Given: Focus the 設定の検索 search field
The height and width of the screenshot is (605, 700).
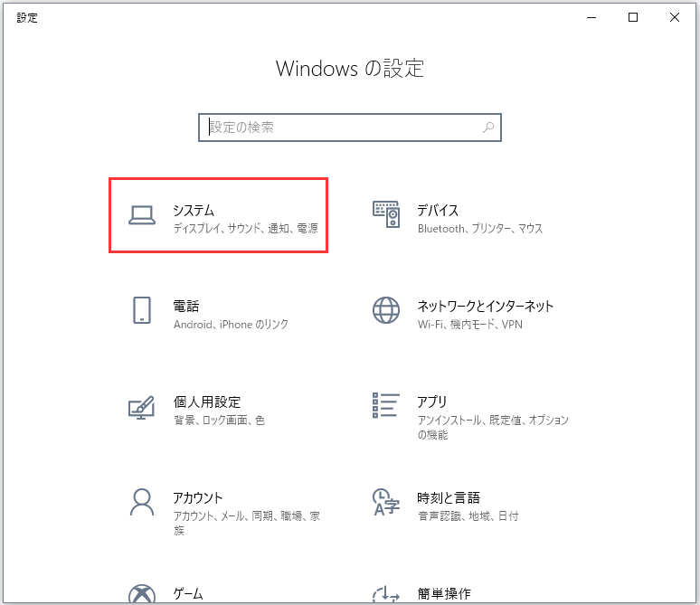Looking at the screenshot, I should 350,128.
